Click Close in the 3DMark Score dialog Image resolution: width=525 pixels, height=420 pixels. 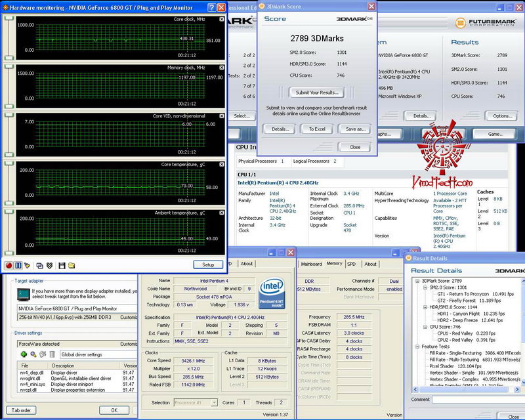(354, 147)
